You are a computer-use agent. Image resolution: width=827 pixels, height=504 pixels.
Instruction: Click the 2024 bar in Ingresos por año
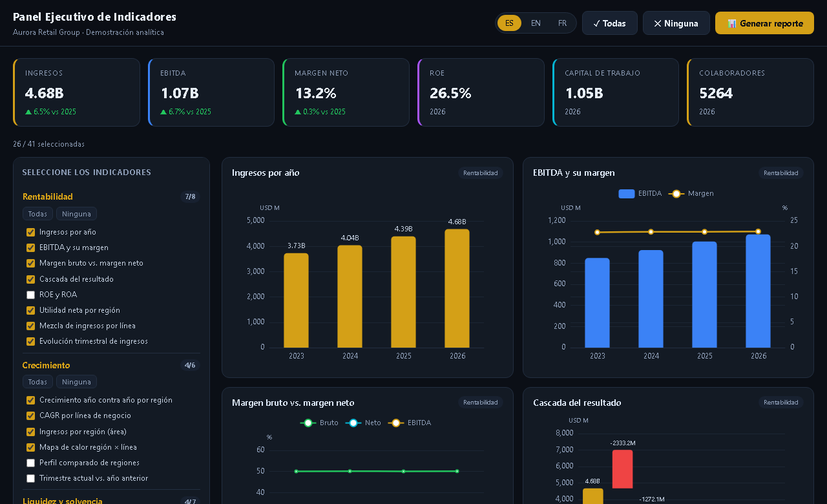[x=350, y=297]
